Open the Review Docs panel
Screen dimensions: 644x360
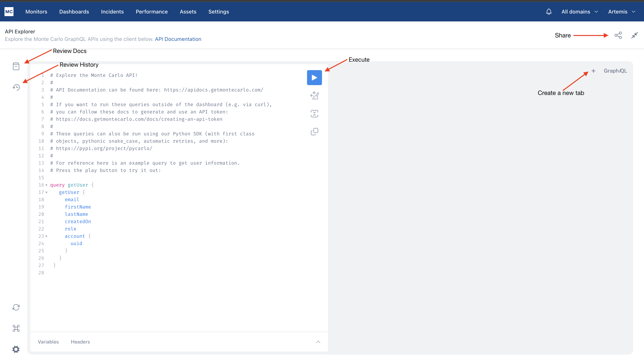click(16, 66)
